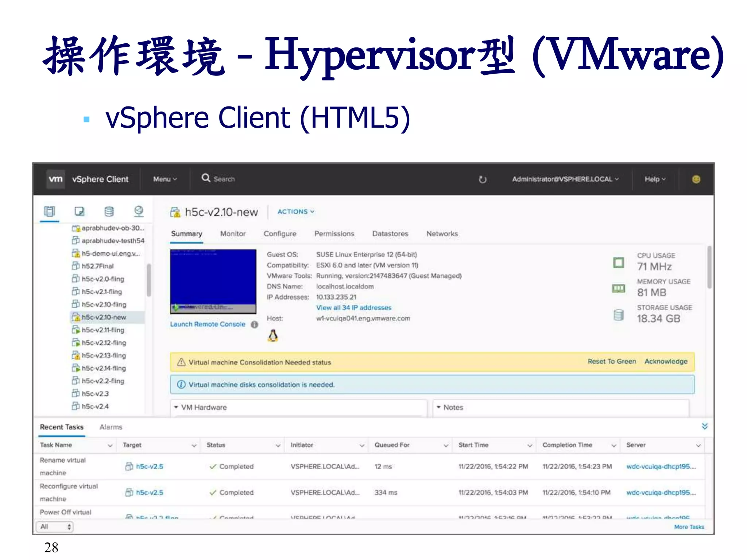Open the All tasks filter selector
747x560 pixels.
tap(55, 527)
